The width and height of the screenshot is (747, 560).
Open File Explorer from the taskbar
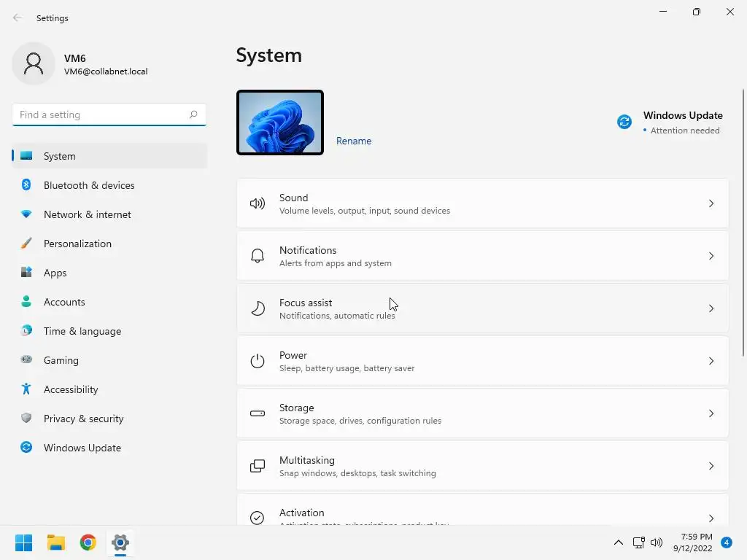click(55, 542)
